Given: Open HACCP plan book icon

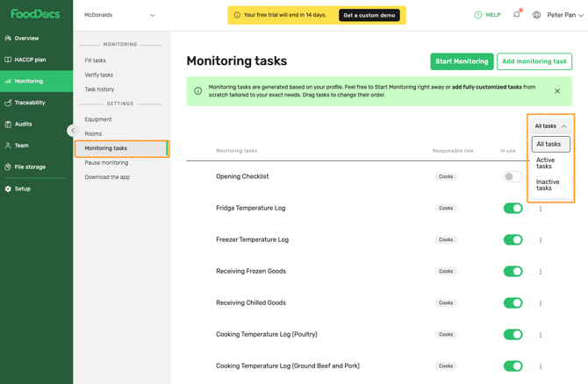Looking at the screenshot, I should pos(8,60).
